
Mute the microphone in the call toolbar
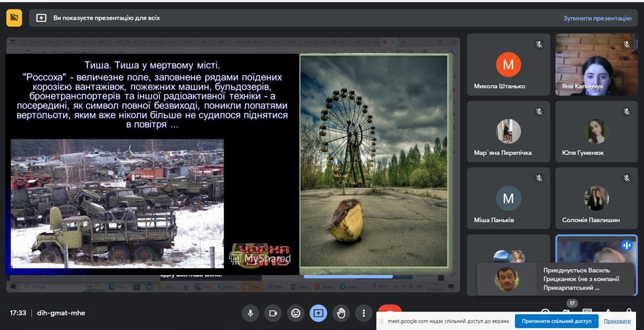(250, 313)
